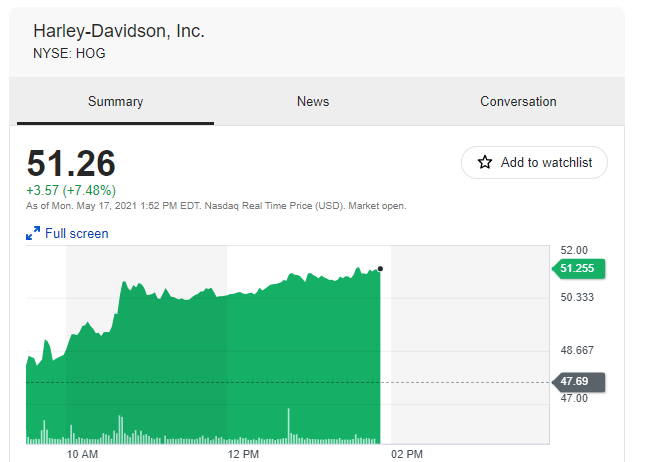Click the 51.26 stock price text
Viewport: 652px width, 462px height.
[x=71, y=163]
